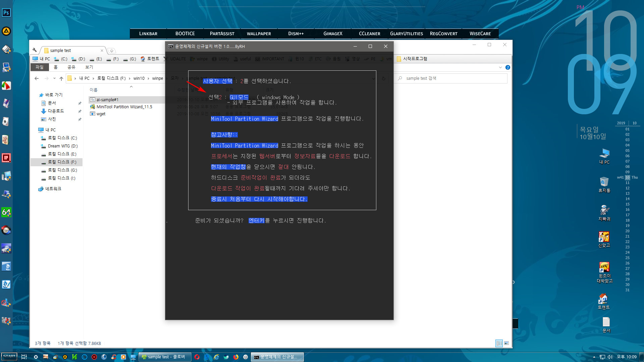Select 로컬 디스크 (I:) in navigation pane
Image resolution: width=644 pixels, height=362 pixels.
61,178
